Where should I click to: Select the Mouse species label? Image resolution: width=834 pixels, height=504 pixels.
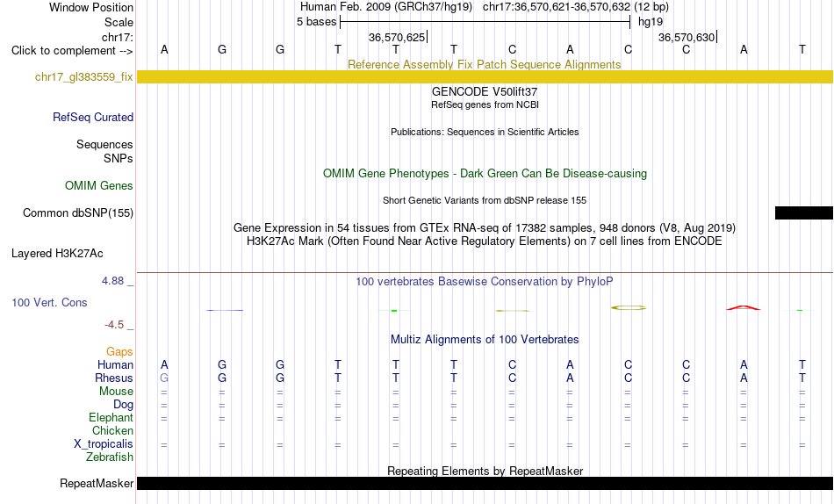tap(116, 392)
